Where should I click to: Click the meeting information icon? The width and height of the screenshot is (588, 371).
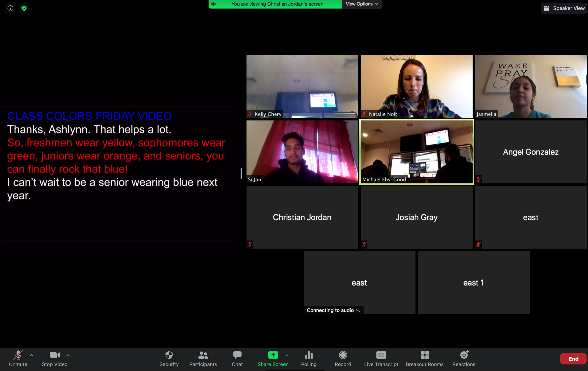point(10,8)
